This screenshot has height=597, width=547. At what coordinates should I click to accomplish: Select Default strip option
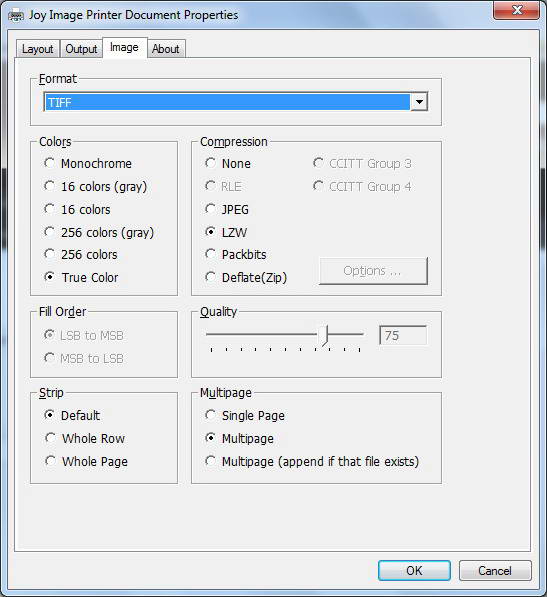(72, 415)
